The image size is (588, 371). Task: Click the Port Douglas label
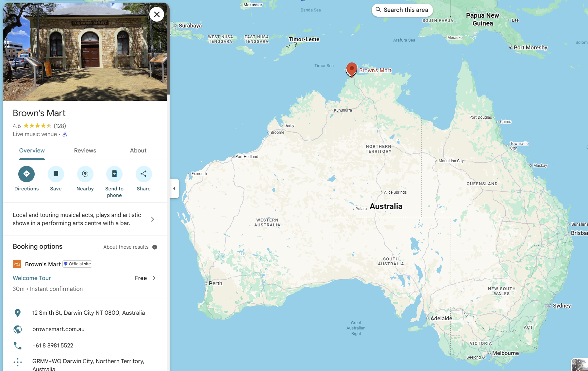point(480,117)
